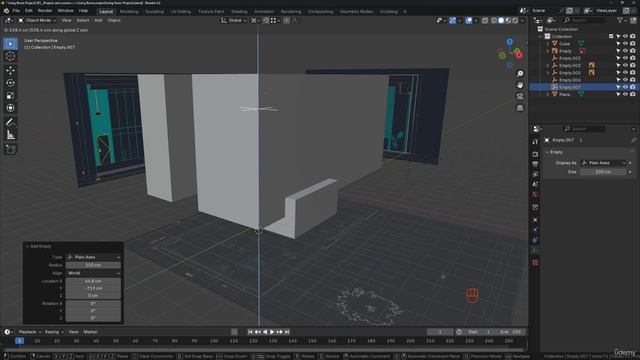This screenshot has height=360, width=640.
Task: Select the Measure tool
Action: pos(11,135)
